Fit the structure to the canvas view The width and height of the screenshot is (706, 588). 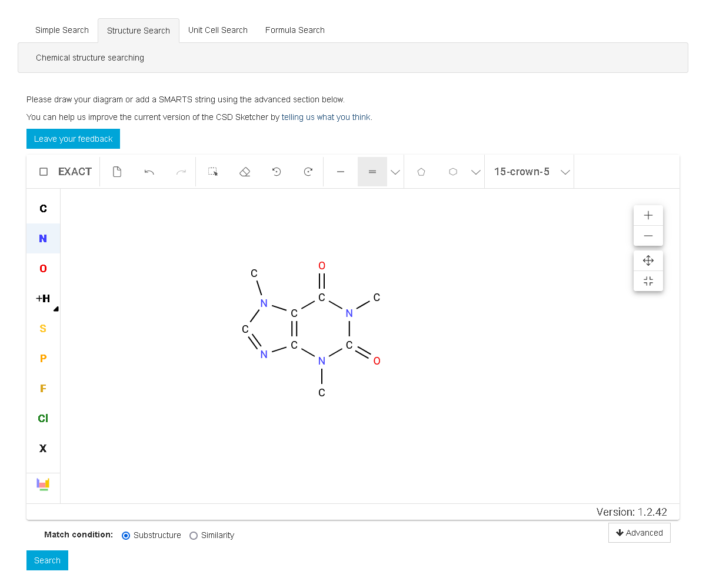pos(648,281)
